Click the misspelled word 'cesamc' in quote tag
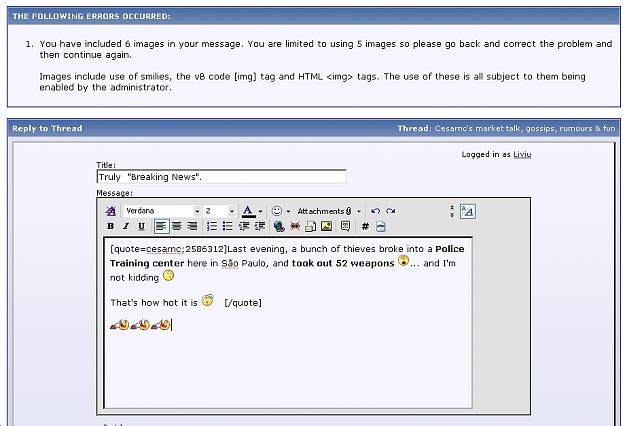 tap(164, 249)
